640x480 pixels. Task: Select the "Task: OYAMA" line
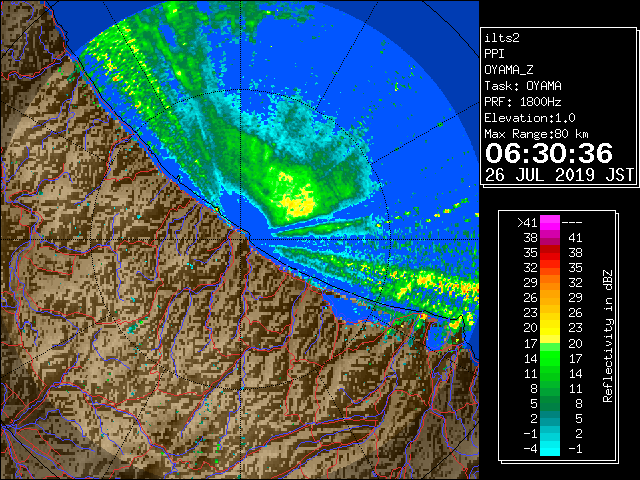(523, 86)
